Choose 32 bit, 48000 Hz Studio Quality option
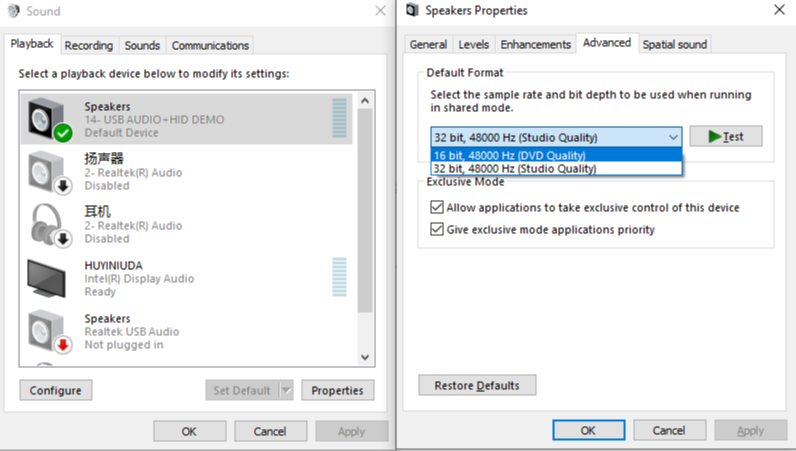 coord(514,169)
